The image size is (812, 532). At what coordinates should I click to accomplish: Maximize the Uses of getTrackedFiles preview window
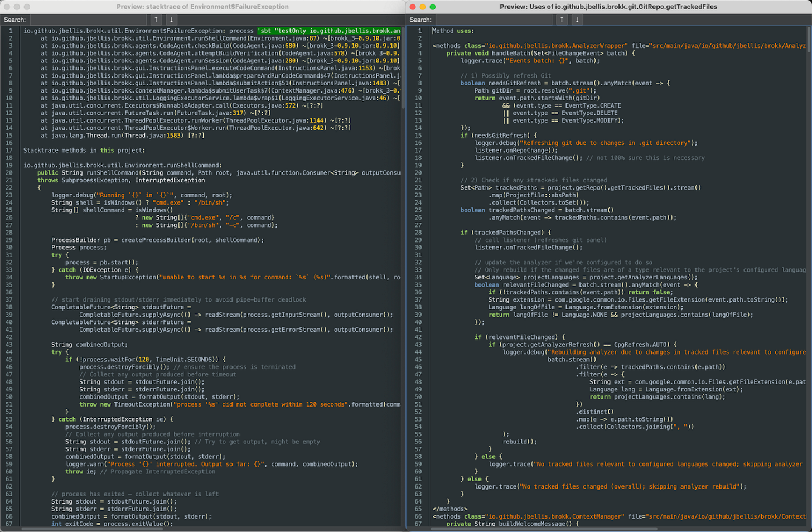[x=433, y=7]
